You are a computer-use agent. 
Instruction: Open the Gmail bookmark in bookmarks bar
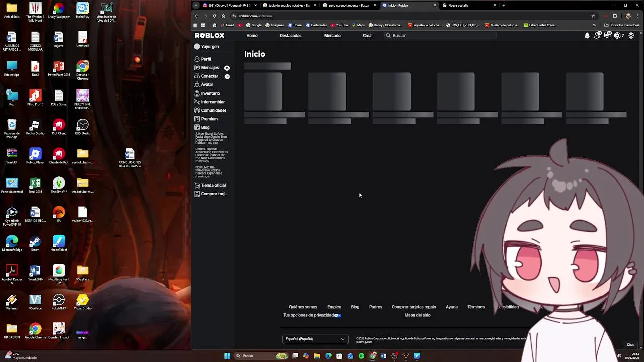click(x=227, y=25)
